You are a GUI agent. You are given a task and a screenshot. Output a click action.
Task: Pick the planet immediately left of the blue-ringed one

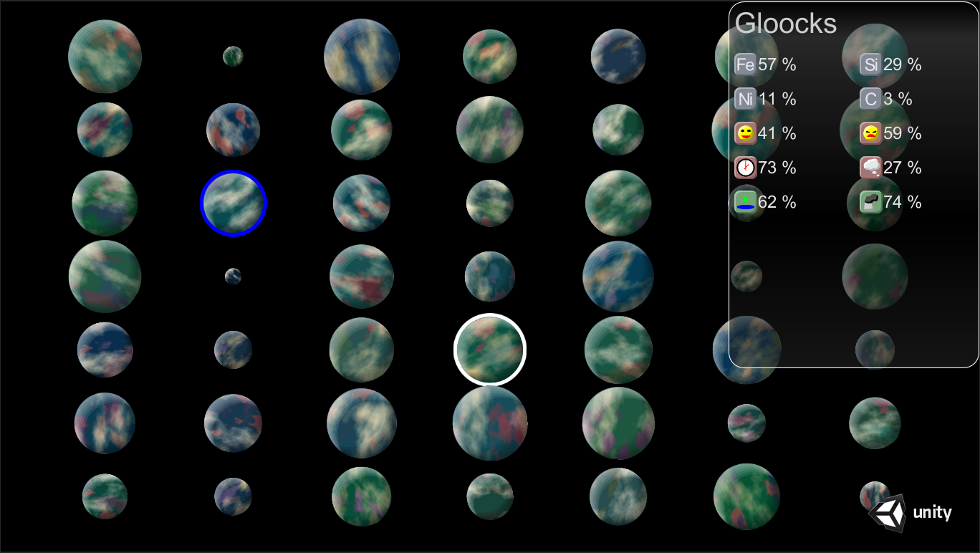tap(105, 203)
